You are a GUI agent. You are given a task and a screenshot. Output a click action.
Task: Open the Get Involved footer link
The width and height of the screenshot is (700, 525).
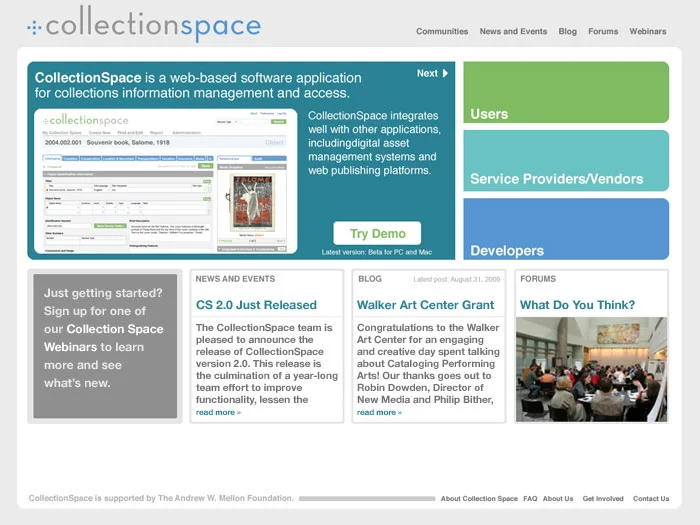(x=603, y=499)
